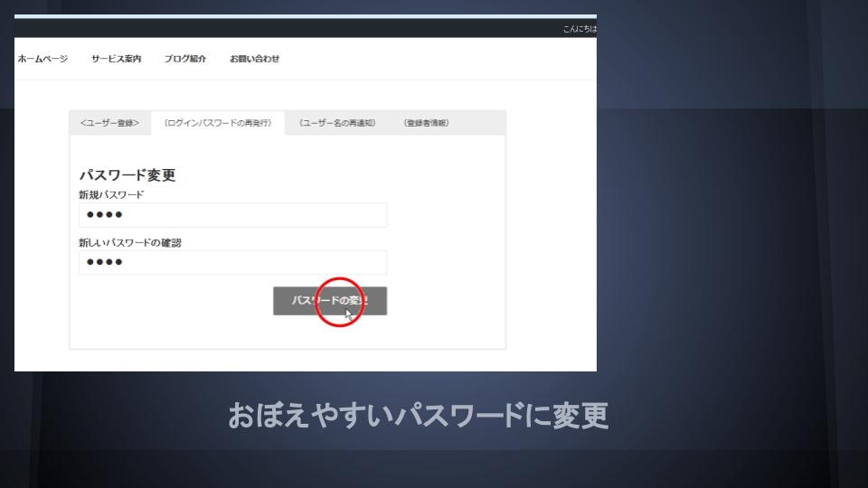This screenshot has height=488, width=868.
Task: Switch to the <ユーザー登録> tab
Action: click(109, 123)
